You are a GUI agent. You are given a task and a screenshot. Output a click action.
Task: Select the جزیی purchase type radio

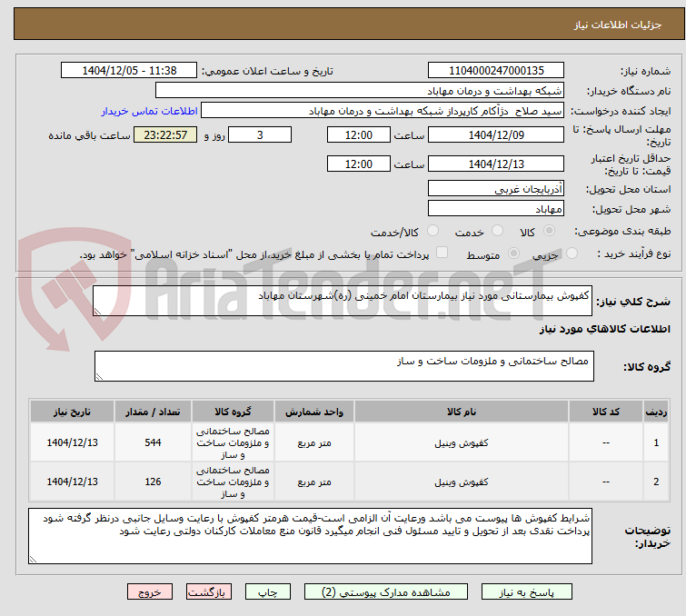click(572, 253)
